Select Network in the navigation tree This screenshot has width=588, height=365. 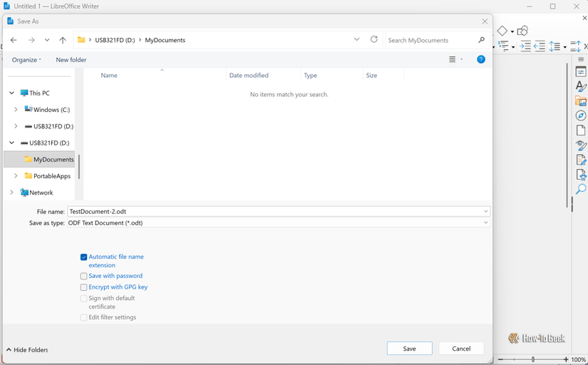click(x=41, y=192)
